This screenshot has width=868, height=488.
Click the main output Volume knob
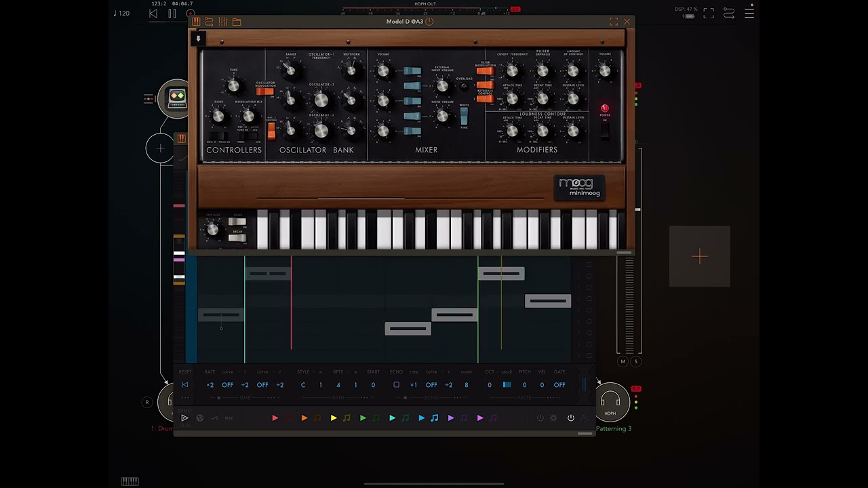[604, 70]
